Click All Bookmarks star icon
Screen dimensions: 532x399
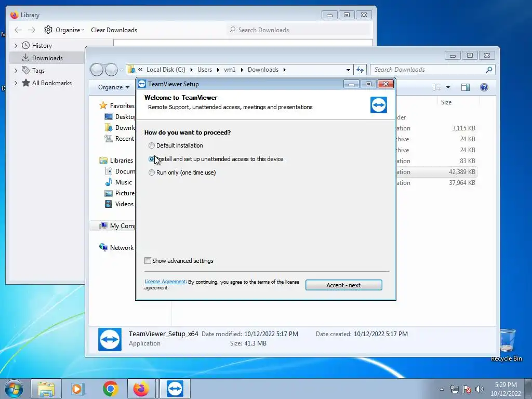[26, 83]
